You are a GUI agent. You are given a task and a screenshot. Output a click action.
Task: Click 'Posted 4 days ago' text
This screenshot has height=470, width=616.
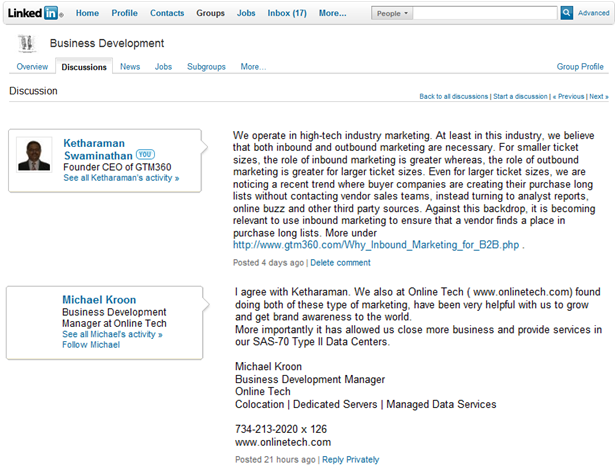[x=268, y=263]
